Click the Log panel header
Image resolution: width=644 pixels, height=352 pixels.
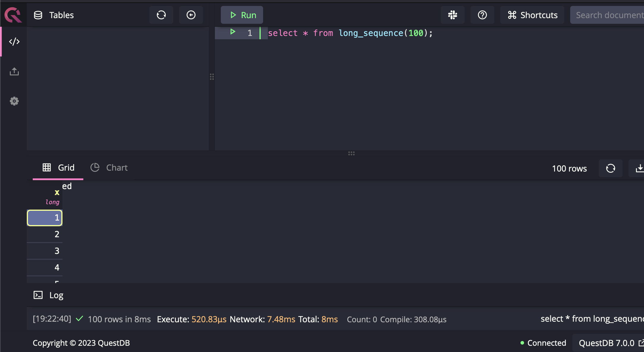(x=335, y=295)
